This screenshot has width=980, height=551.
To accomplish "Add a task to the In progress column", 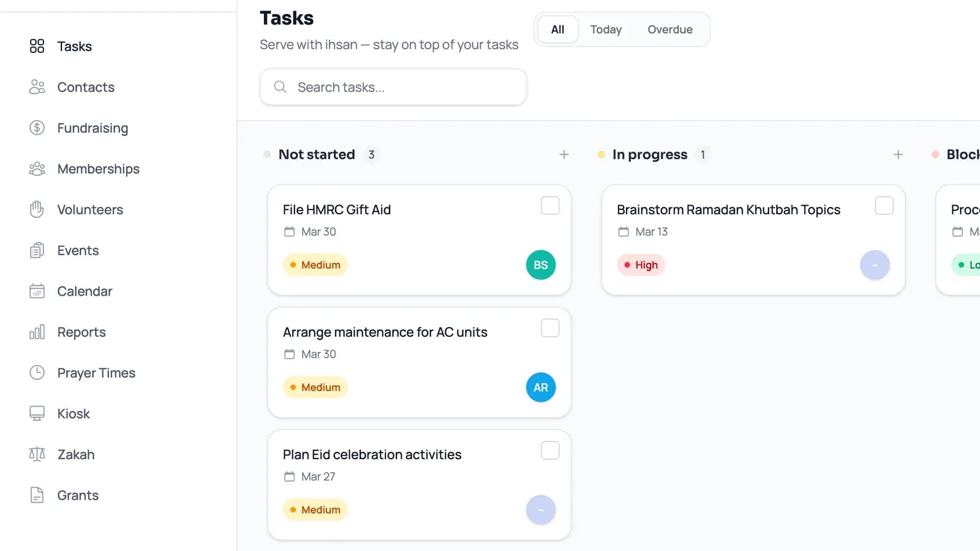I will [897, 154].
